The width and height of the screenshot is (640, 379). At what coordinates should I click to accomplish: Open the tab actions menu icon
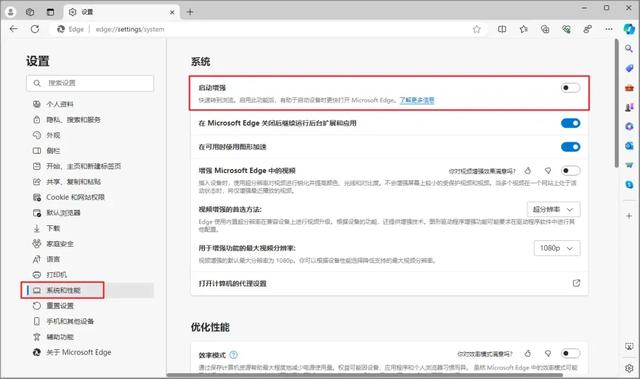[50, 12]
